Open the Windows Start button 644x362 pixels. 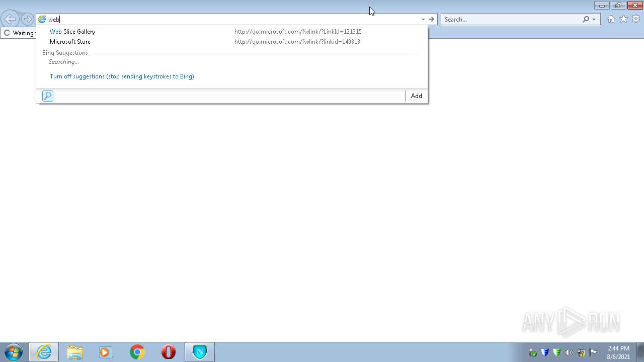tap(13, 352)
